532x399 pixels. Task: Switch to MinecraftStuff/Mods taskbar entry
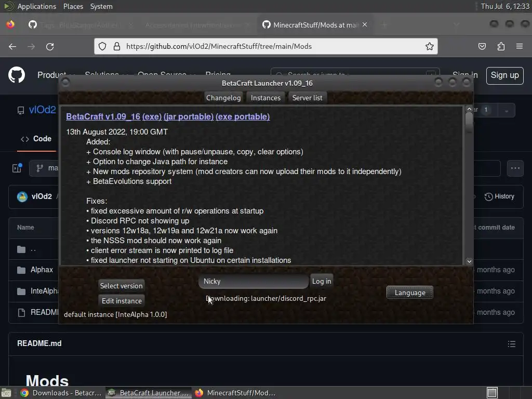(x=236, y=393)
